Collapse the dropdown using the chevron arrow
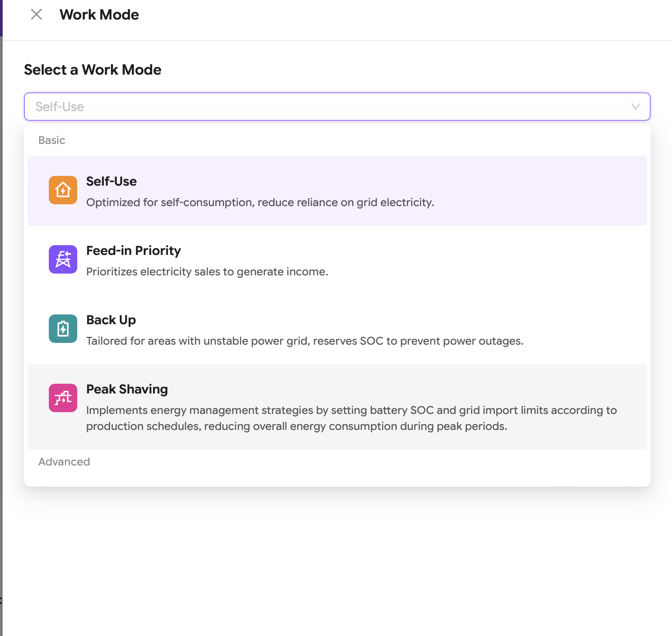The image size is (672, 636). point(635,107)
